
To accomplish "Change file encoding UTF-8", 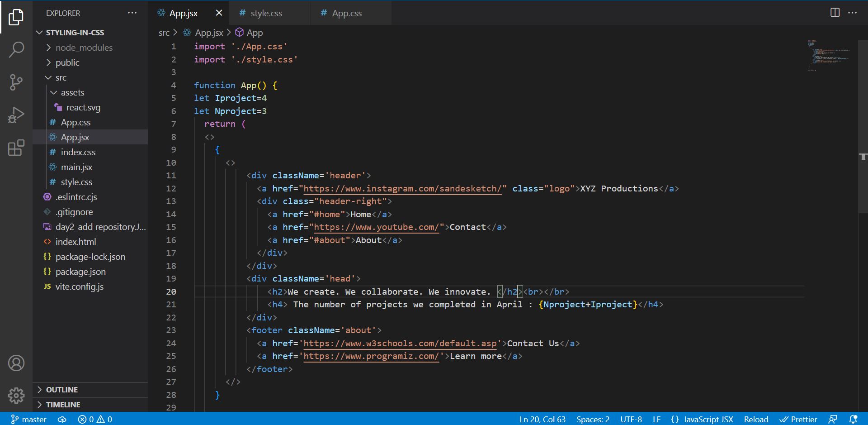I will click(631, 420).
